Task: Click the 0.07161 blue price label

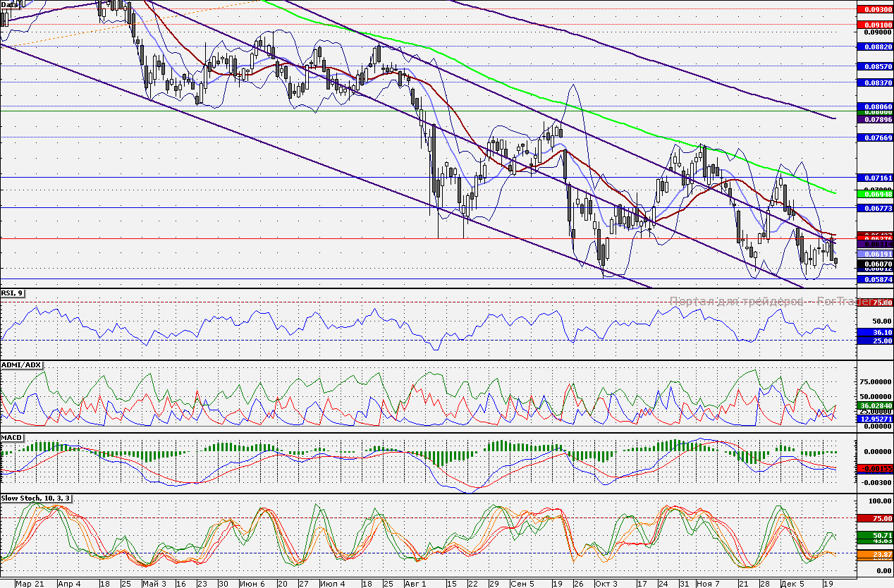Action: [874, 178]
